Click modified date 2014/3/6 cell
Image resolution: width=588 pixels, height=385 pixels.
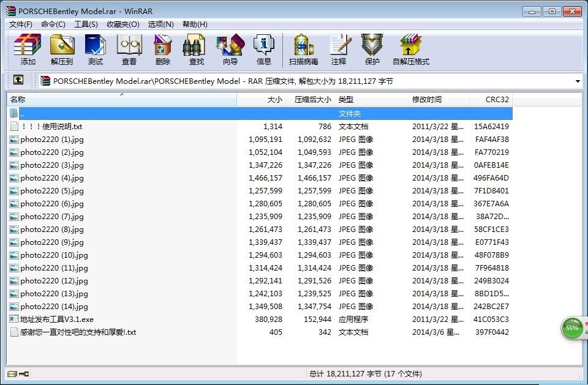pos(435,332)
